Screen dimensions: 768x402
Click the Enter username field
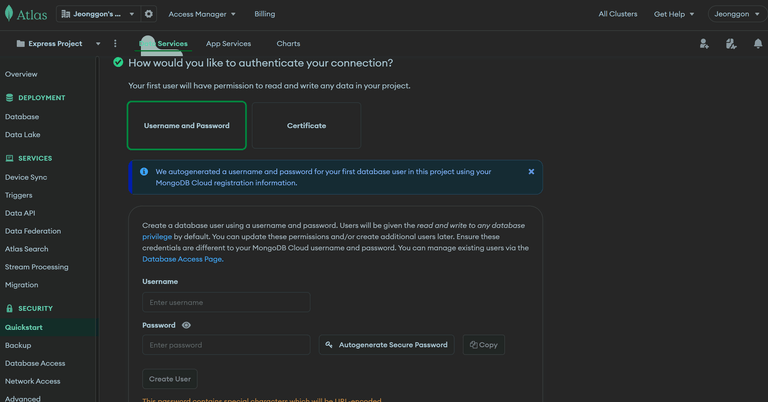coord(226,302)
